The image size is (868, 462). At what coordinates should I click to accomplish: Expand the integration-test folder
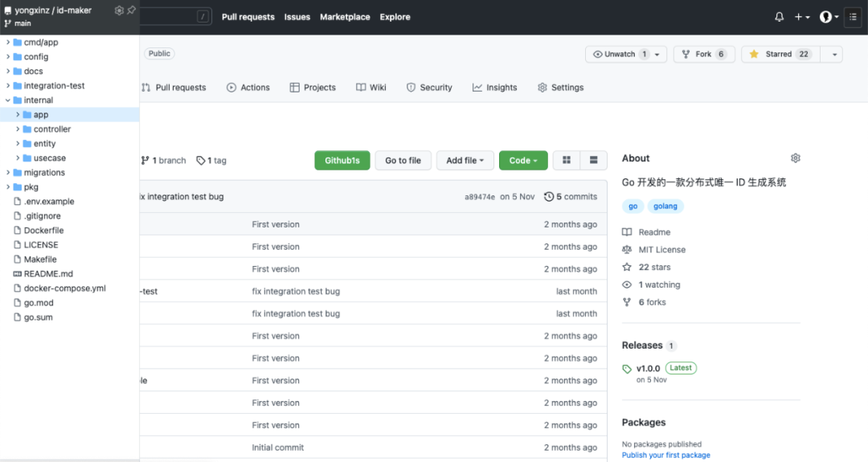tap(8, 86)
